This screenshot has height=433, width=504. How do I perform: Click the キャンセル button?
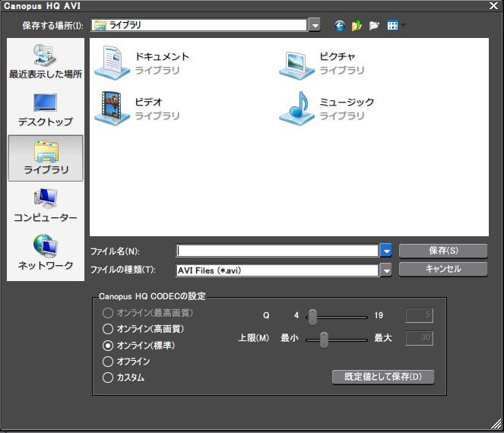coord(443,269)
